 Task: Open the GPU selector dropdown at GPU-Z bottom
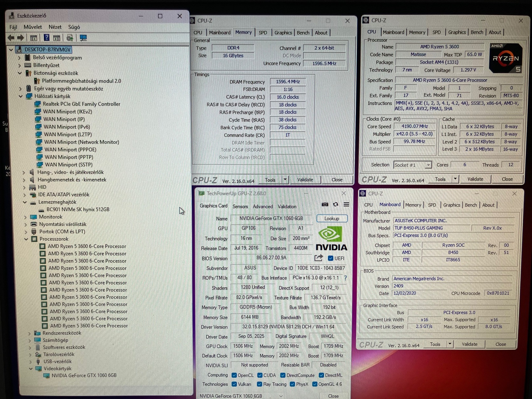click(281, 396)
